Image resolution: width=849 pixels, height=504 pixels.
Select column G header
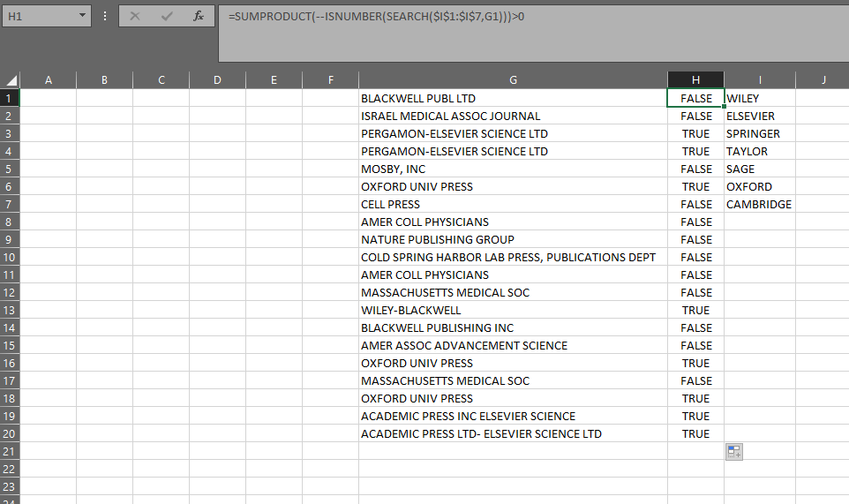[x=513, y=80]
